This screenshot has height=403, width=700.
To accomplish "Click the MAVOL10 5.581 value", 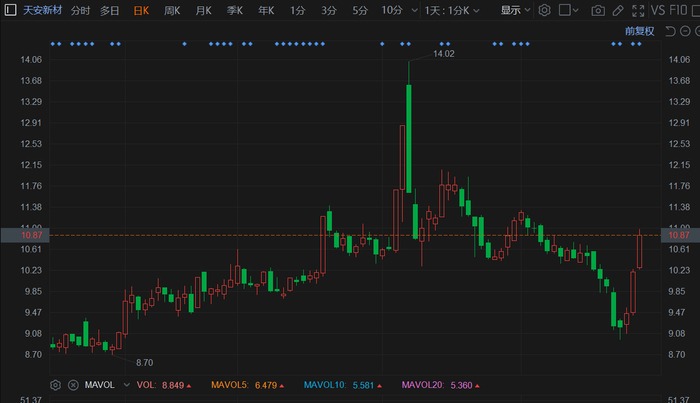I will coord(363,385).
